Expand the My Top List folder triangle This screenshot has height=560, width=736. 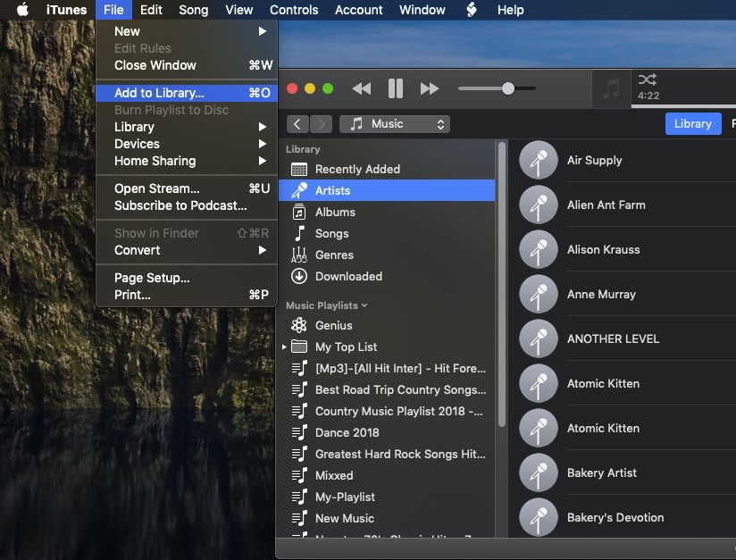284,347
